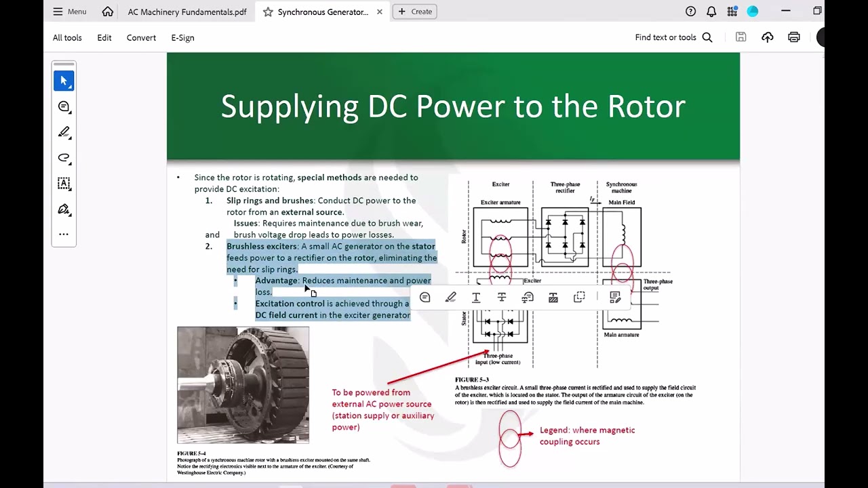
Task: Open All tools menu
Action: coord(67,38)
